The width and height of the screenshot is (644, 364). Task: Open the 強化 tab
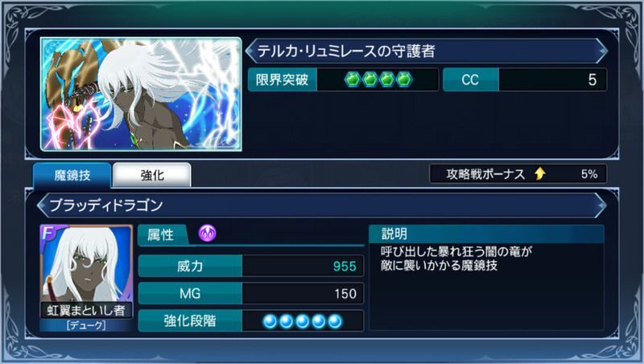[x=152, y=176]
